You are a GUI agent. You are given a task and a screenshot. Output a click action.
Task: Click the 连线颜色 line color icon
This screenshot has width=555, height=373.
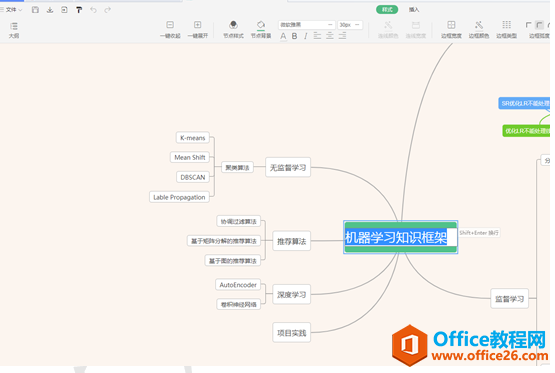[x=388, y=29]
